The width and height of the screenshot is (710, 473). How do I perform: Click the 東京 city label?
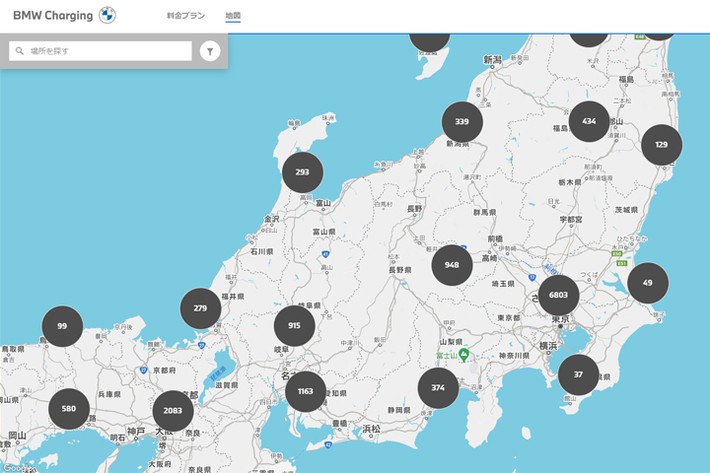[560, 319]
